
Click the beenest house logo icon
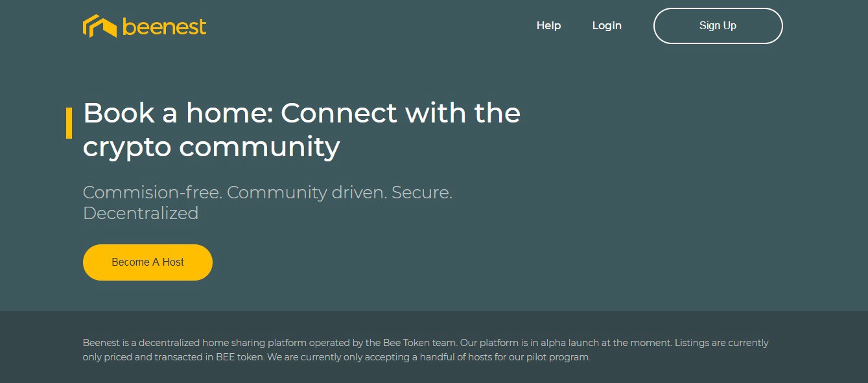[99, 26]
